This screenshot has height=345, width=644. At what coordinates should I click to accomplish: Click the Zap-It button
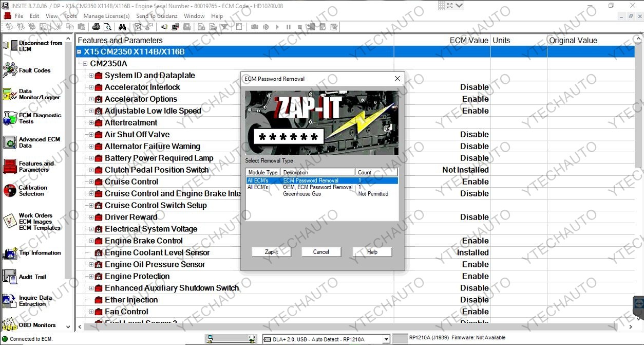tap(271, 252)
